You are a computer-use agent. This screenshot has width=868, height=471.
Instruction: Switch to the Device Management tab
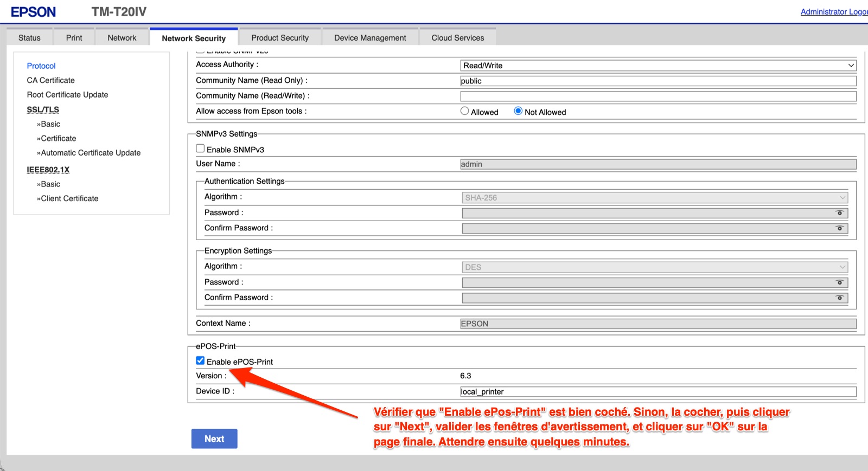click(370, 37)
